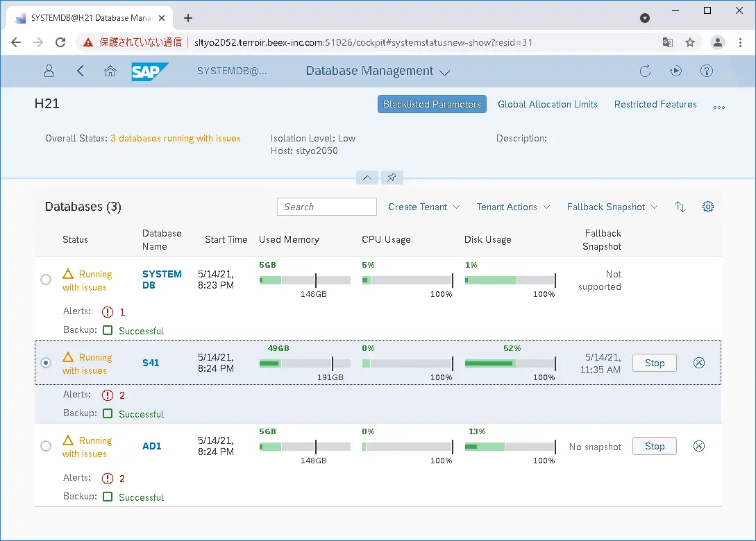Click the AD1 'No snapshot' text
756x541 pixels.
coord(595,447)
